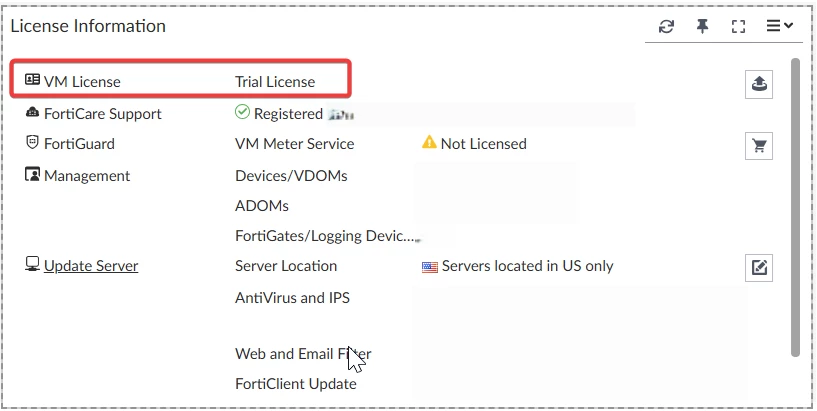
Task: Click the FortiGuard purchase cart icon
Action: tap(759, 146)
